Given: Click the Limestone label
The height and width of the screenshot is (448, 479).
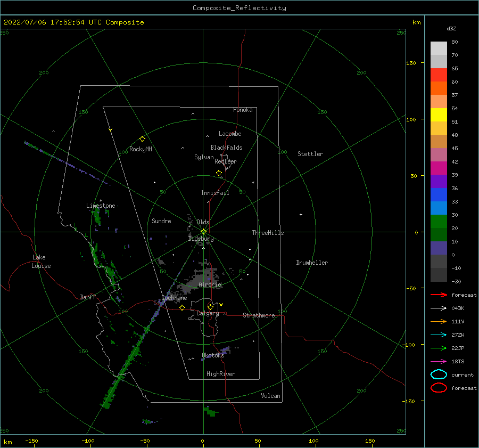Looking at the screenshot, I should 101,206.
